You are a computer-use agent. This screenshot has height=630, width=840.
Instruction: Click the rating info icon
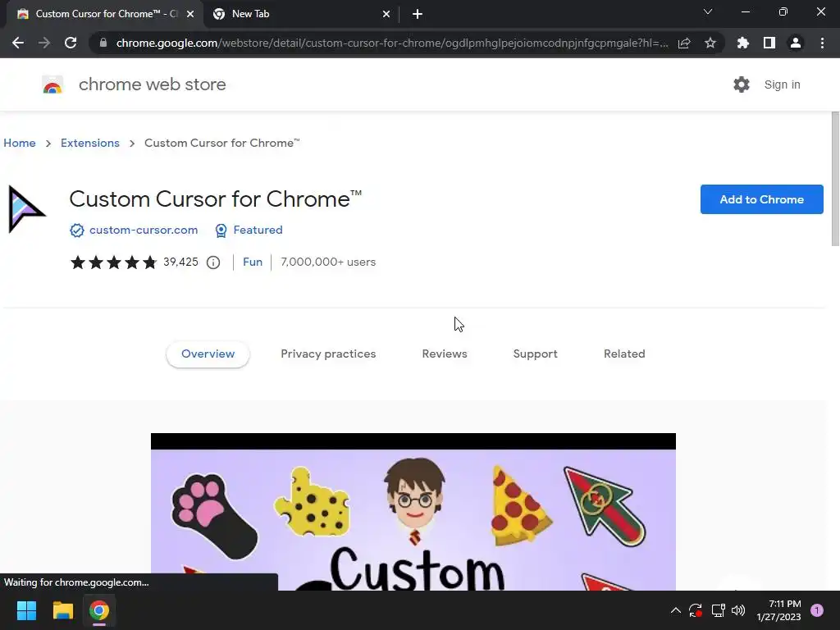(213, 262)
